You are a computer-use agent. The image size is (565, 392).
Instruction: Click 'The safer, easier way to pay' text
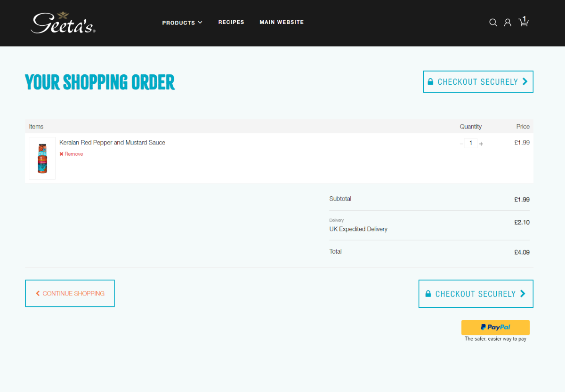tap(495, 339)
